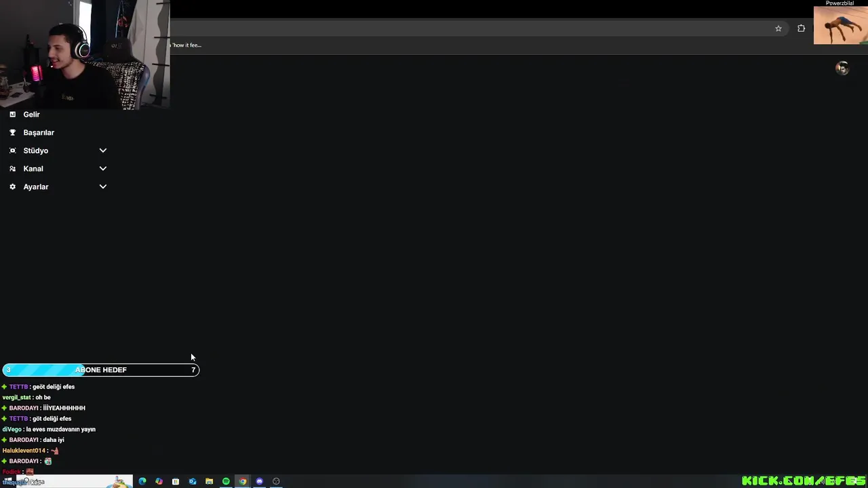The width and height of the screenshot is (868, 488).
Task: Expand the Stüdyo section chevron
Action: (103, 150)
